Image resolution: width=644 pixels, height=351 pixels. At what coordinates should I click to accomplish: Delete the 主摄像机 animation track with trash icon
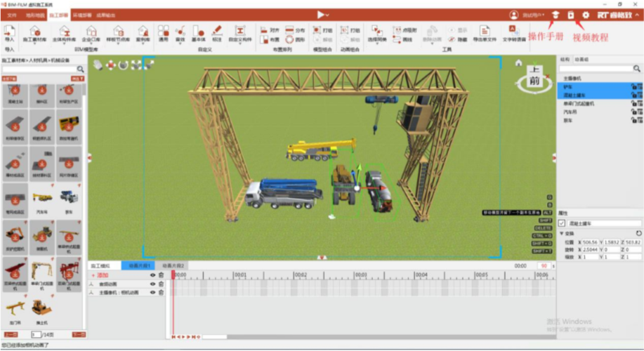(162, 292)
